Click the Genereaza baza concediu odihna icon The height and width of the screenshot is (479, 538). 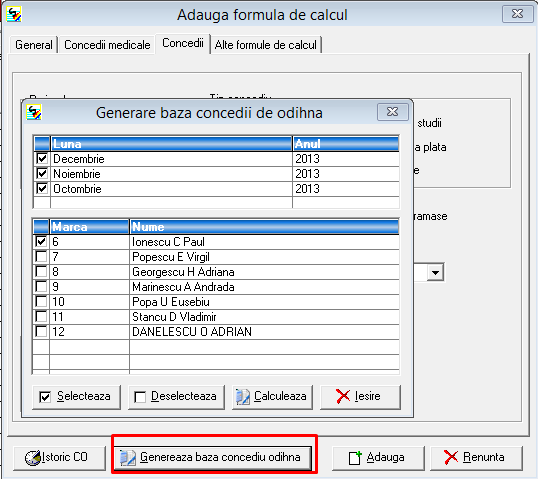coord(127,458)
